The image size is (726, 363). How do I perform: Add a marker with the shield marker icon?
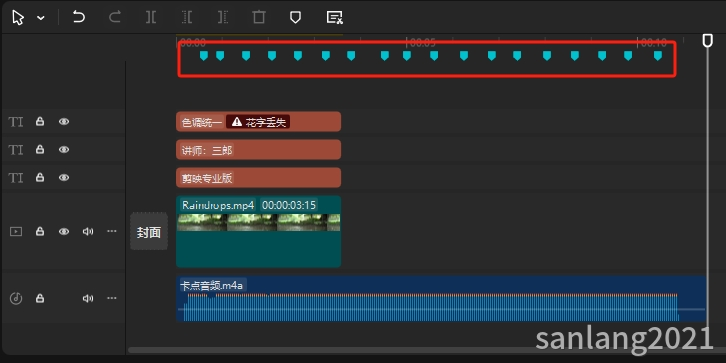point(295,18)
